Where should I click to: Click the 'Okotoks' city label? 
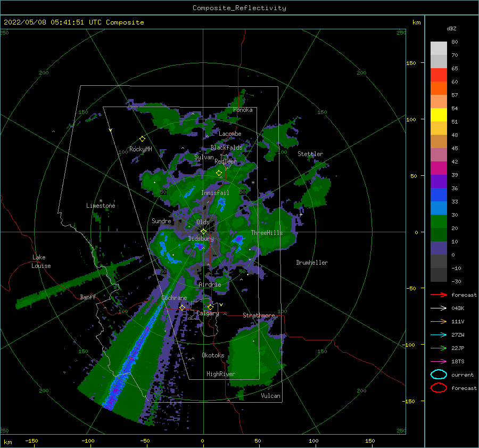click(213, 355)
